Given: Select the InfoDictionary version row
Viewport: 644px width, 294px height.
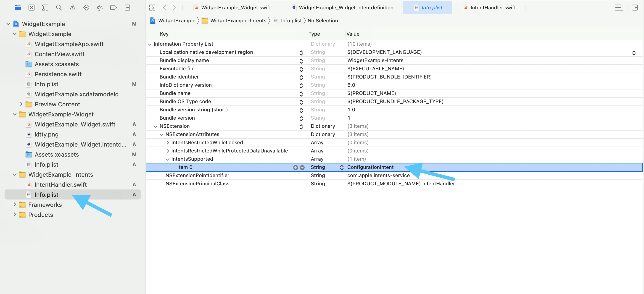Looking at the screenshot, I should [x=394, y=85].
